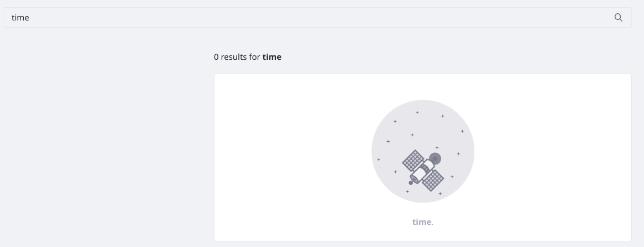
Task: Click the "0 results for" text before "time"
Action: coord(237,57)
